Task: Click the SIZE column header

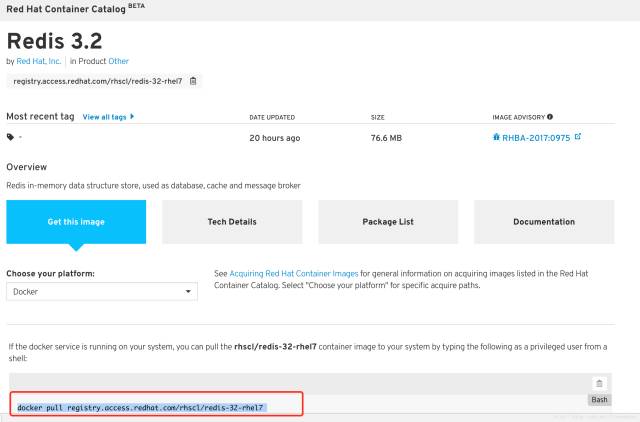Action: (x=378, y=117)
